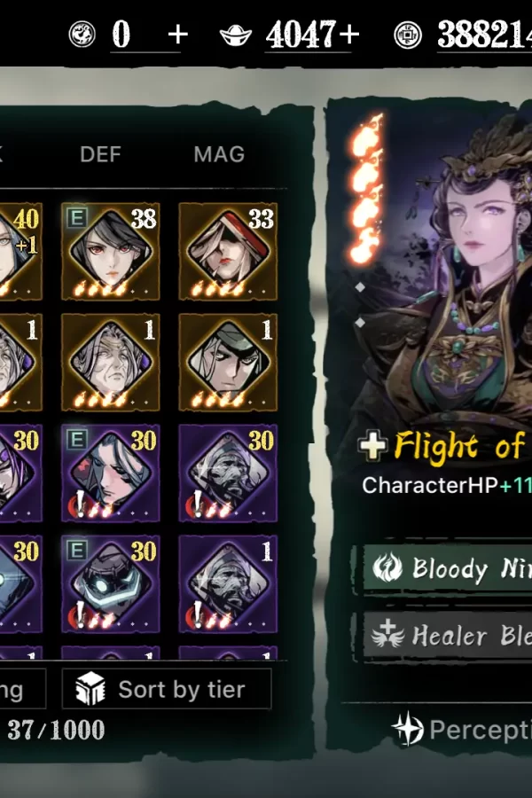Click the Sort by tier button

click(x=167, y=689)
